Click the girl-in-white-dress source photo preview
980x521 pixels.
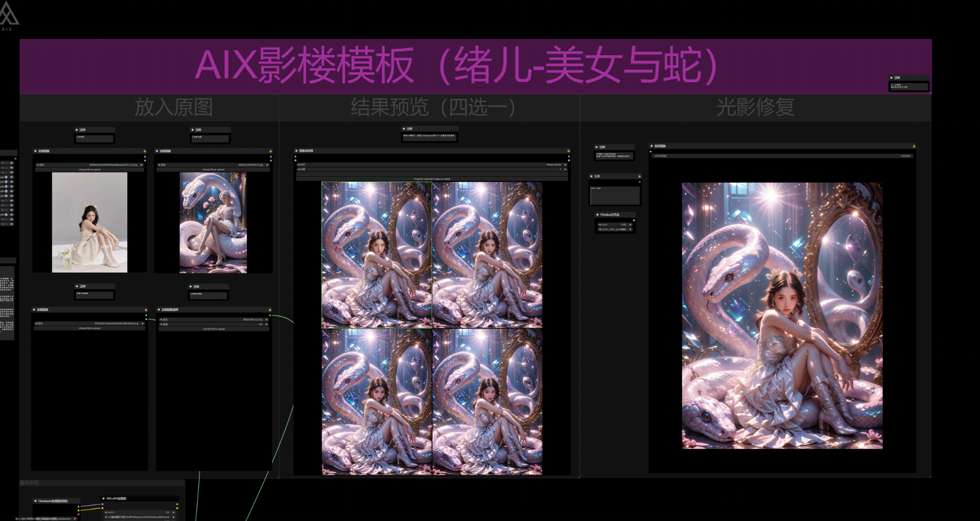tap(89, 223)
